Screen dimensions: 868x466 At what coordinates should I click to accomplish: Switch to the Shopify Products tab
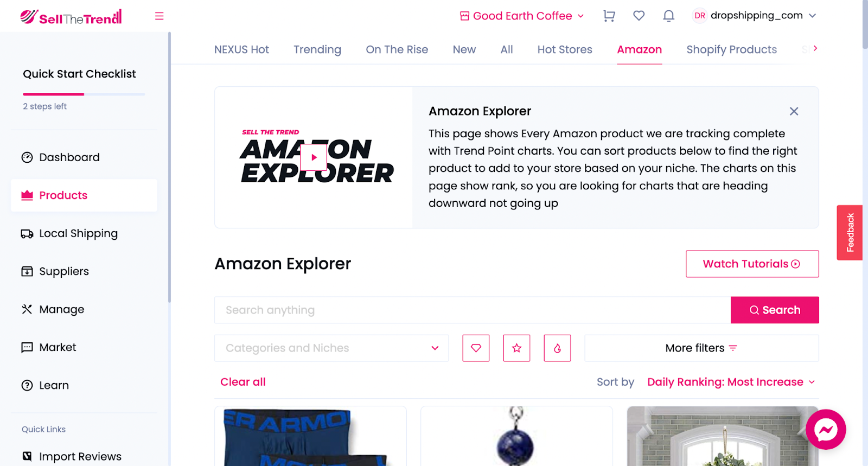(731, 49)
